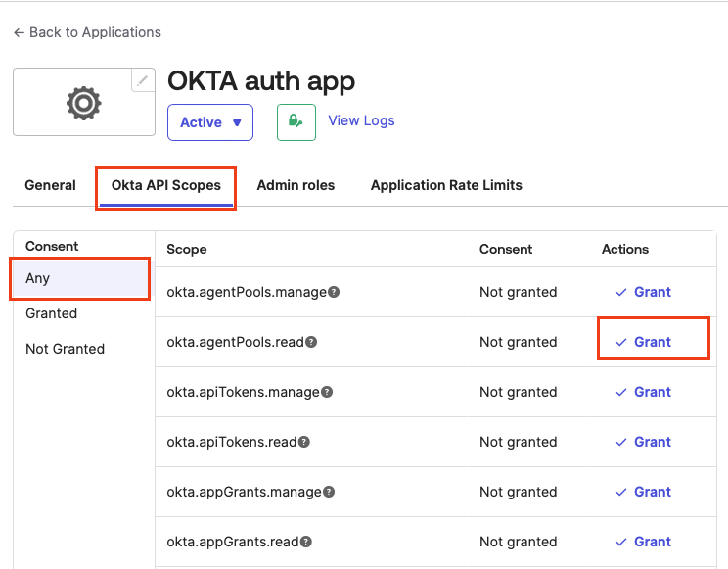
Task: Open the Application Rate Limits tab
Action: point(446,185)
